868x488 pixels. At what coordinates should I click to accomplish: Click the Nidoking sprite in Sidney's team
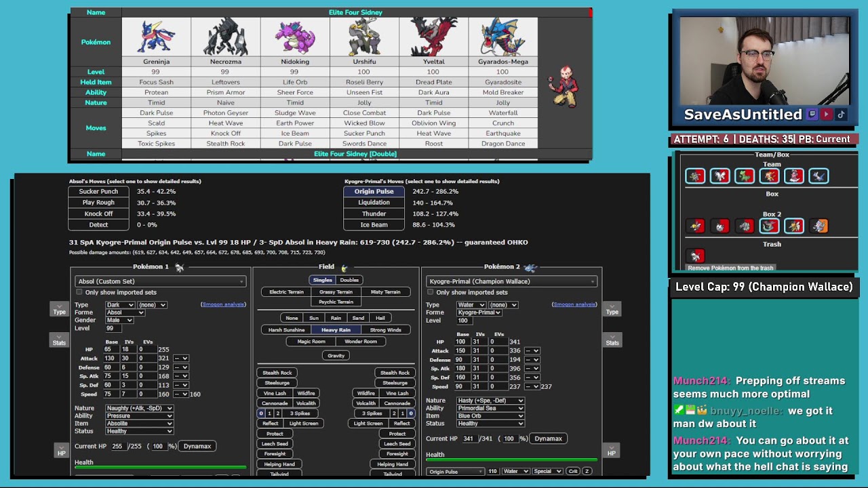point(294,37)
